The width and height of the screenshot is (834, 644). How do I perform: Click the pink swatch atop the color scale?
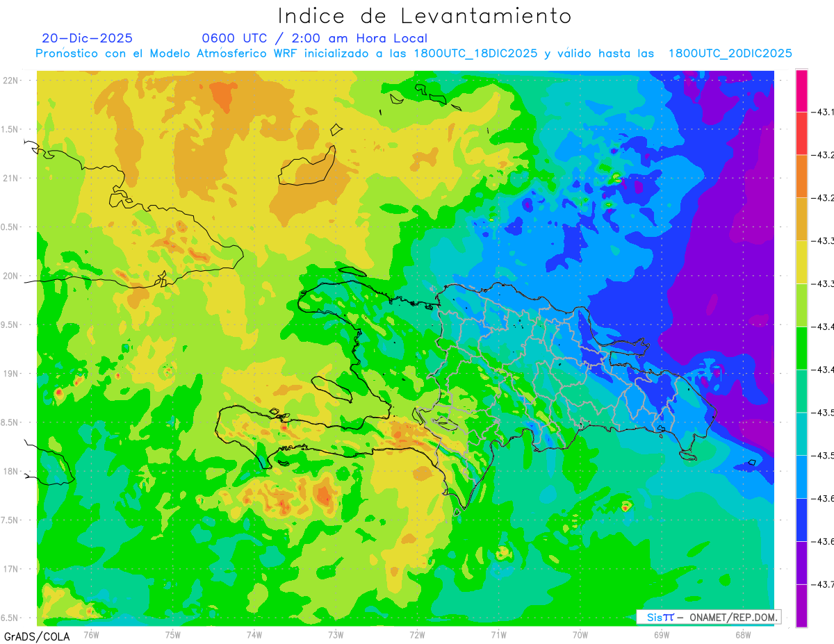[x=801, y=90]
